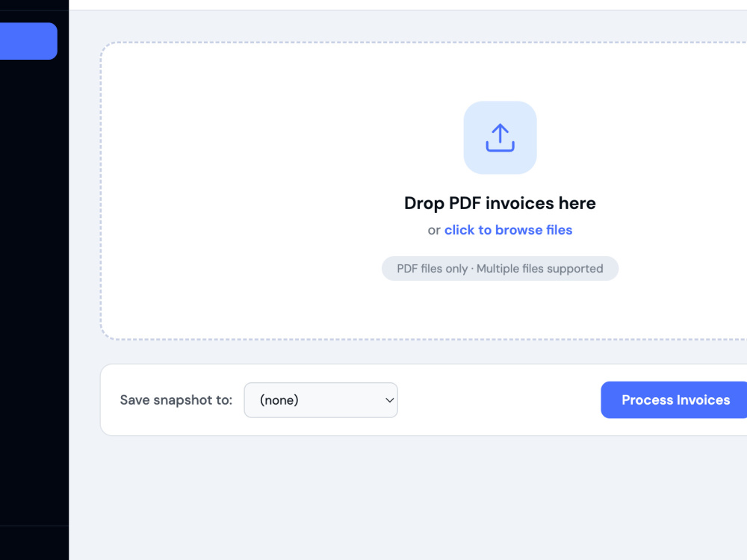Click the Process Invoices button
This screenshot has width=747, height=560.
675,400
